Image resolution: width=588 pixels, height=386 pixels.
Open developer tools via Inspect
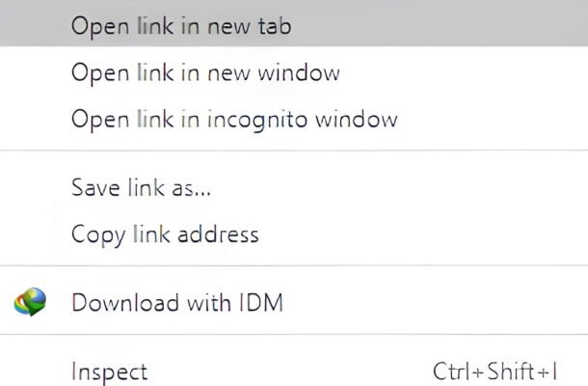point(110,371)
